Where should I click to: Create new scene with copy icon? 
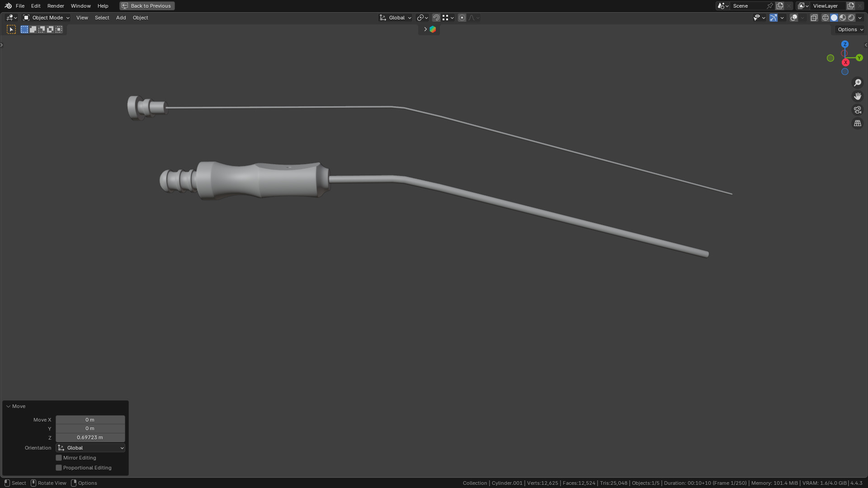pyautogui.click(x=780, y=6)
